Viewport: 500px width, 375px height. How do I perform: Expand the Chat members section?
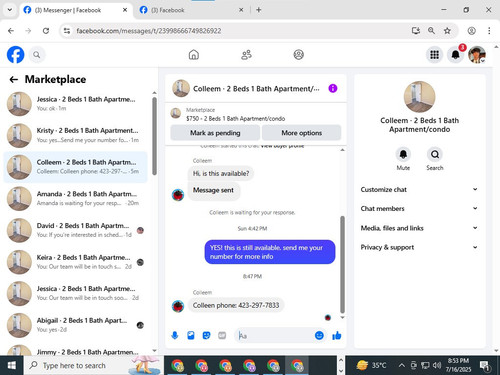pyautogui.click(x=419, y=208)
